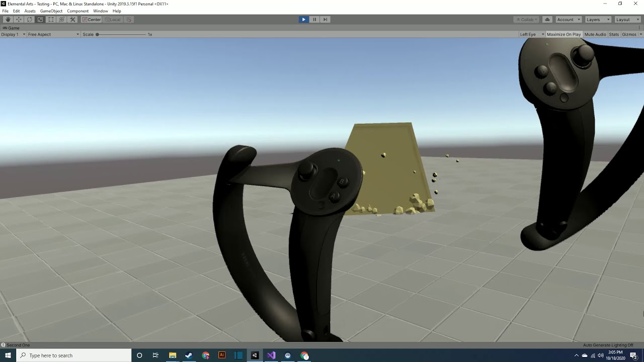The width and height of the screenshot is (644, 362).
Task: Open the volume control in tray
Action: tap(601, 355)
